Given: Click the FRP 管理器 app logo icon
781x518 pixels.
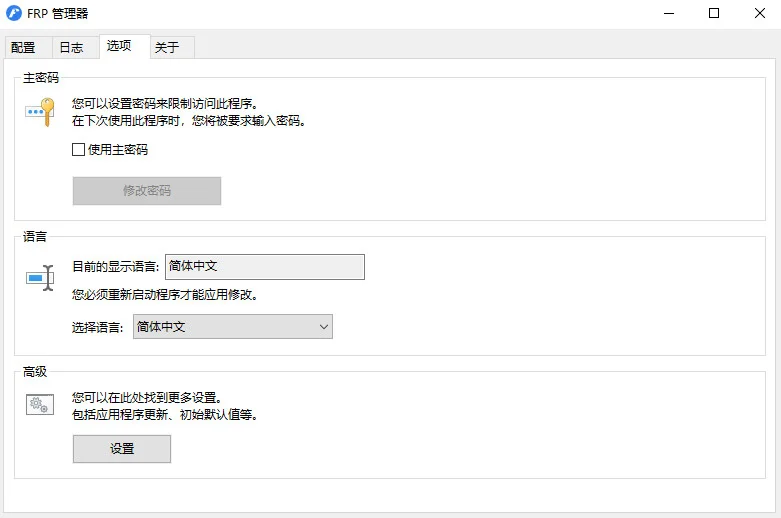Looking at the screenshot, I should point(14,13).
